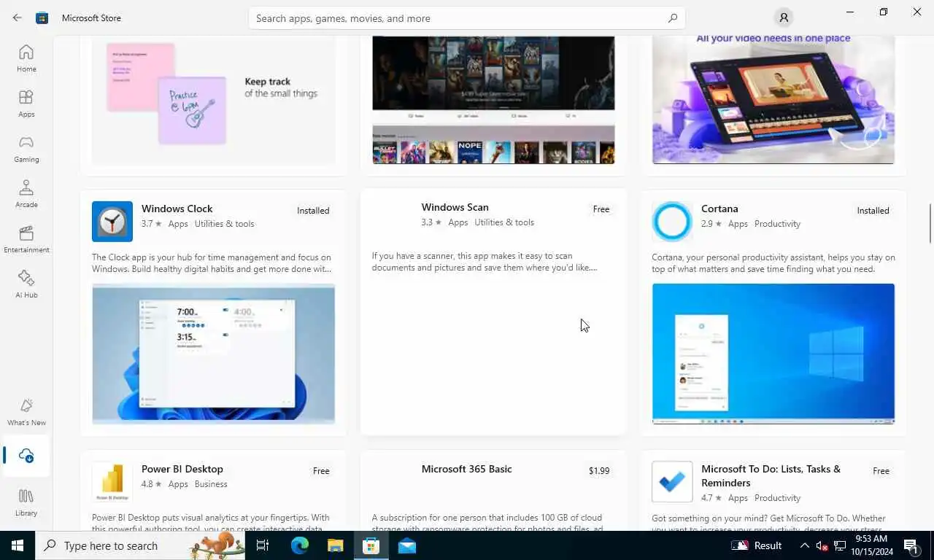This screenshot has width=934, height=560.
Task: Open the Library in sidebar
Action: 26,502
